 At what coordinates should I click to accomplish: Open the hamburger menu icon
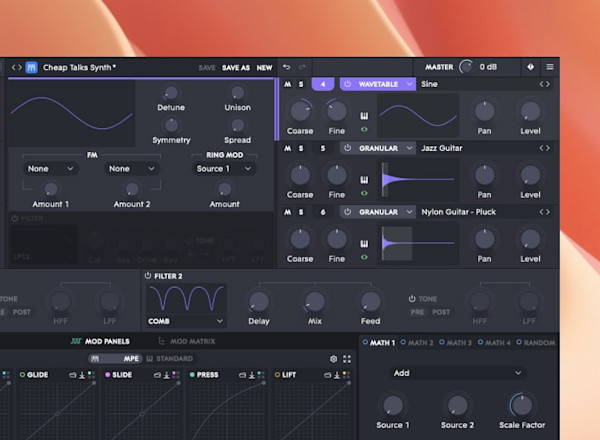[550, 67]
